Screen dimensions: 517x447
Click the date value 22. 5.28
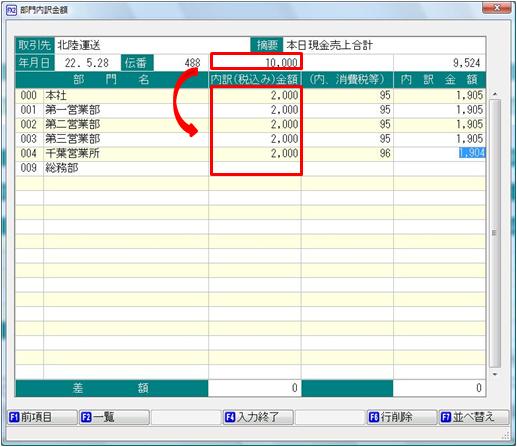pos(87,63)
